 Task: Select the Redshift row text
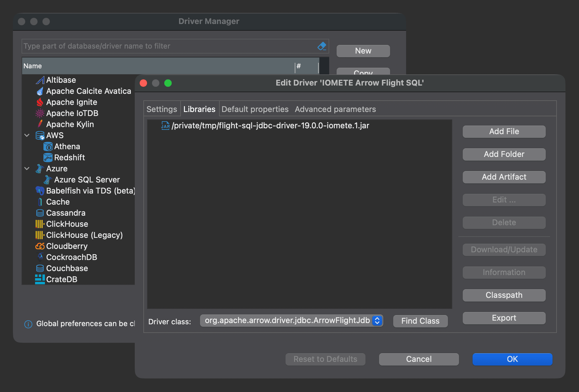coord(70,158)
